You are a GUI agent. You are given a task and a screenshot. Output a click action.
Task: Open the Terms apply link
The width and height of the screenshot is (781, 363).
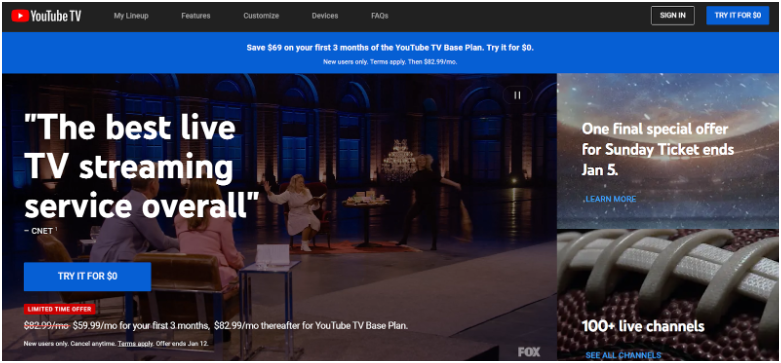point(135,344)
